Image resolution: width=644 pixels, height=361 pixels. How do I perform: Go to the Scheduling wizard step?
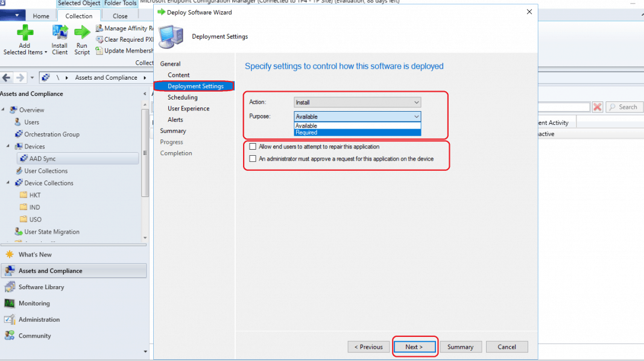click(x=182, y=97)
